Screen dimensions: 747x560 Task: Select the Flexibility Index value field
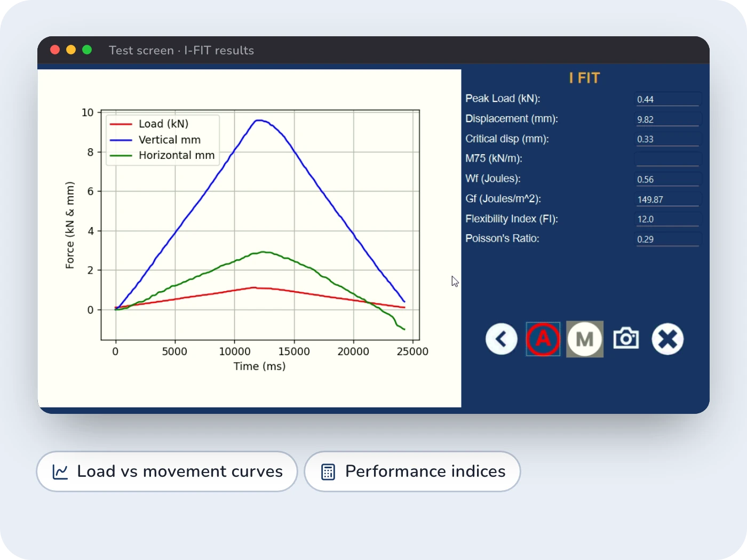pyautogui.click(x=667, y=219)
